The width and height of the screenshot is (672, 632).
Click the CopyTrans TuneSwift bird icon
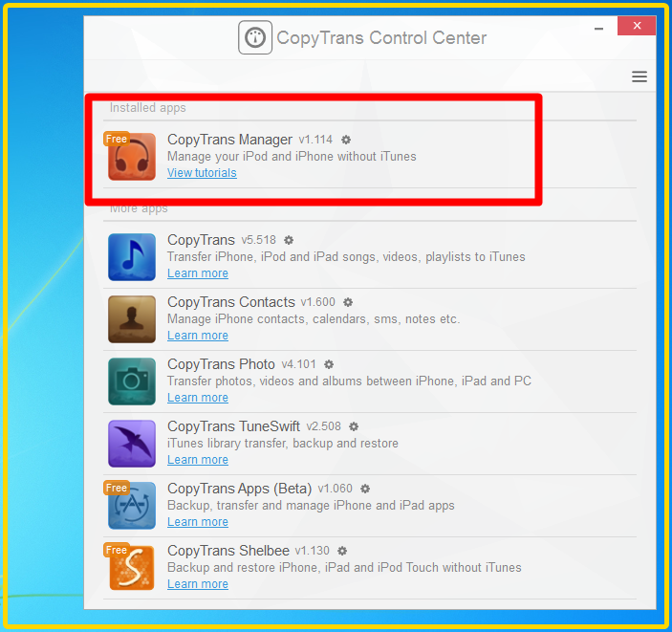pos(132,444)
